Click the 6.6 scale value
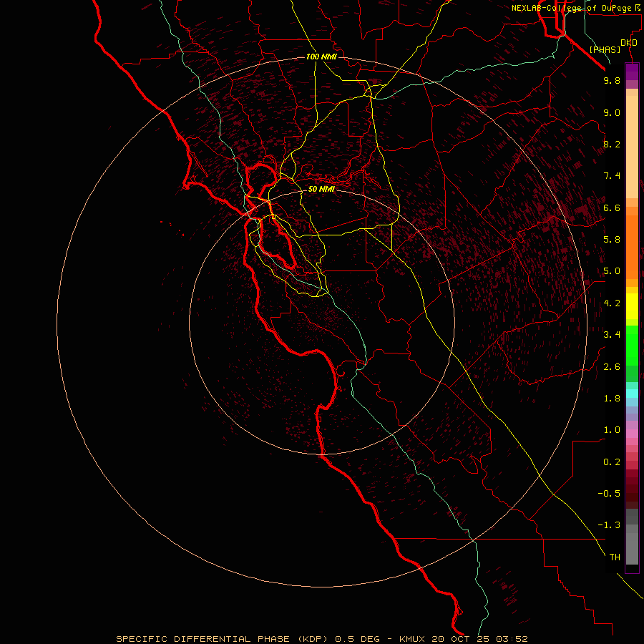 (x=612, y=208)
